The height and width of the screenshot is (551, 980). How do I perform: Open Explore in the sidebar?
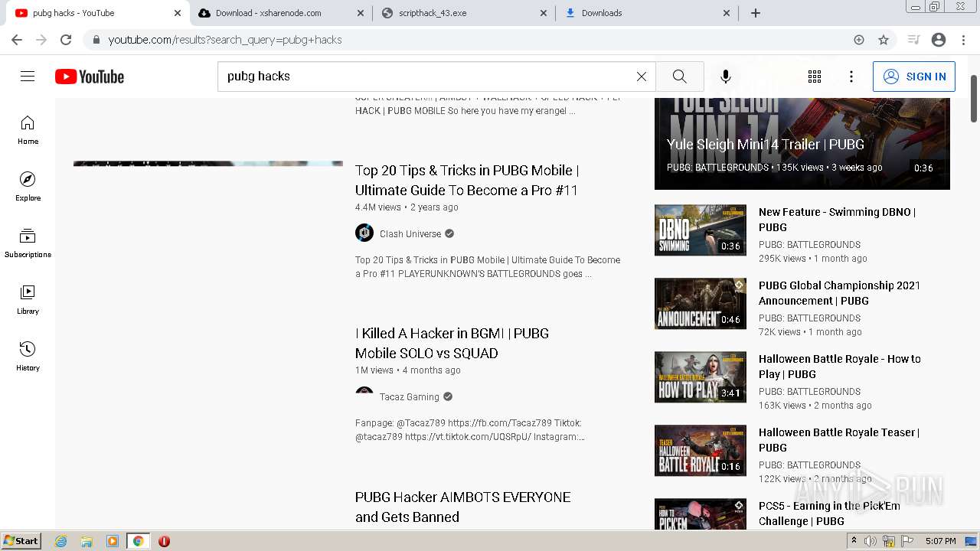[x=28, y=187]
